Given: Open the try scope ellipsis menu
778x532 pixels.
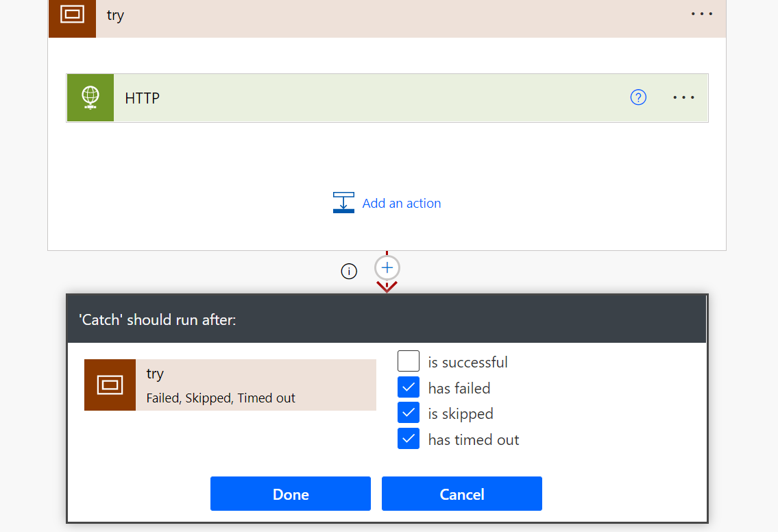Looking at the screenshot, I should point(701,14).
